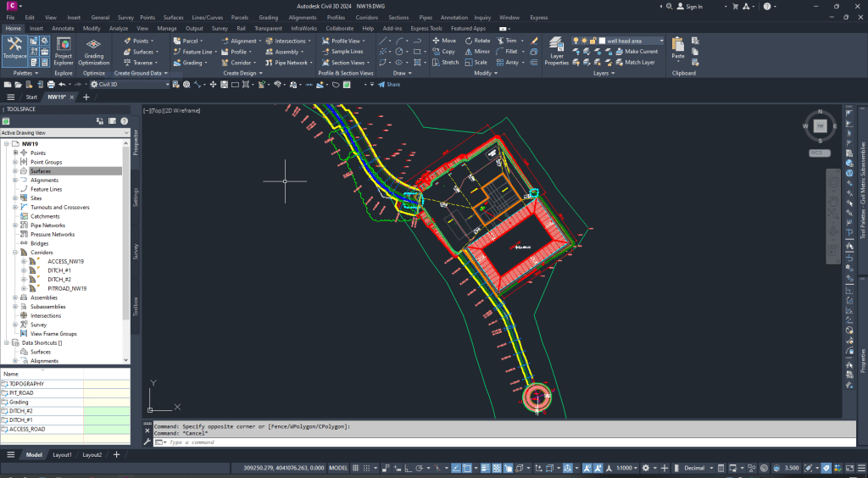The height and width of the screenshot is (478, 868).
Task: Click the Share button
Action: click(x=389, y=85)
